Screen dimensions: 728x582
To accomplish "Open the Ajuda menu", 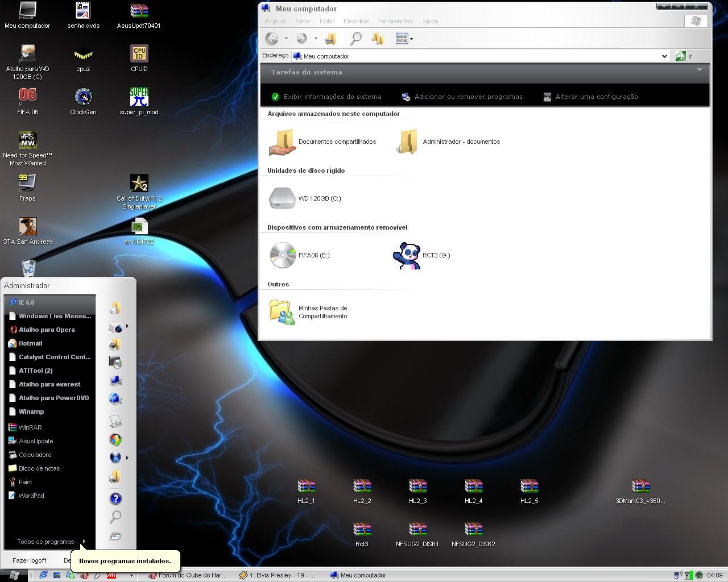I will click(x=430, y=21).
